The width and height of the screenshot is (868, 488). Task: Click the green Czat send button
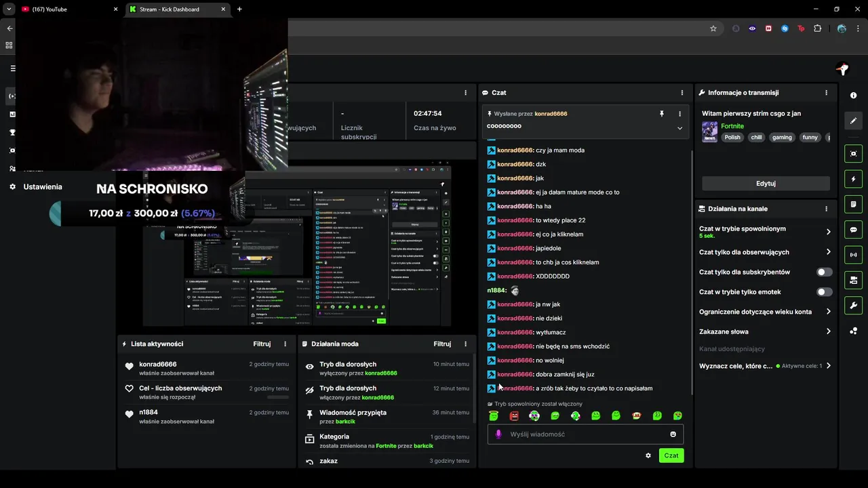(x=671, y=455)
